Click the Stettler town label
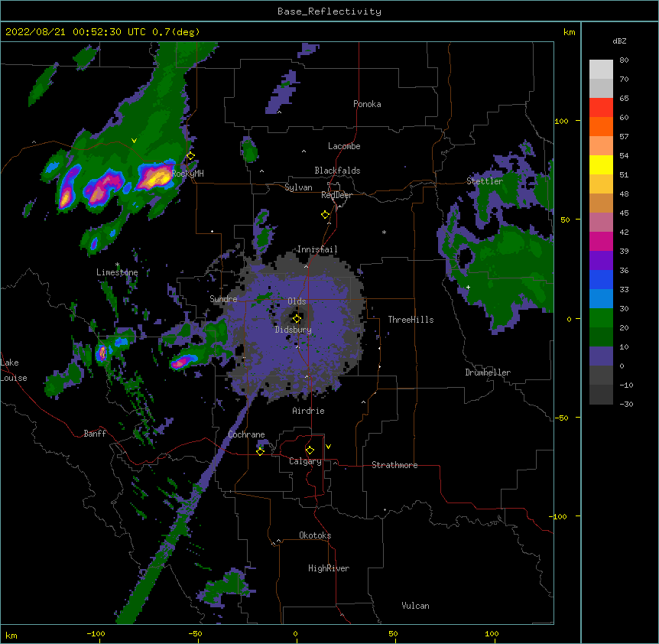 (x=485, y=181)
